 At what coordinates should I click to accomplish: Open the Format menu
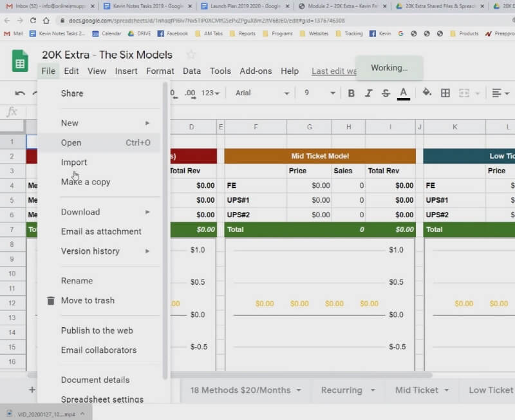pyautogui.click(x=160, y=71)
